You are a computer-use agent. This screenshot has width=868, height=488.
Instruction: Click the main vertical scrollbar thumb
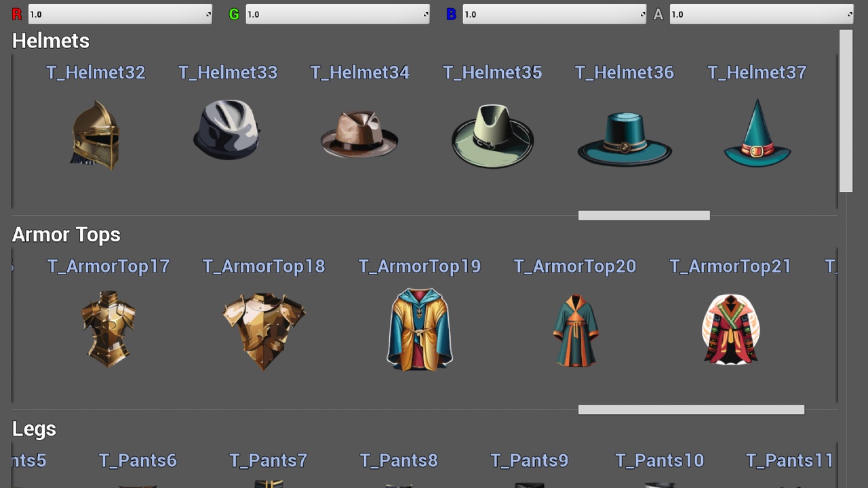tap(845, 111)
